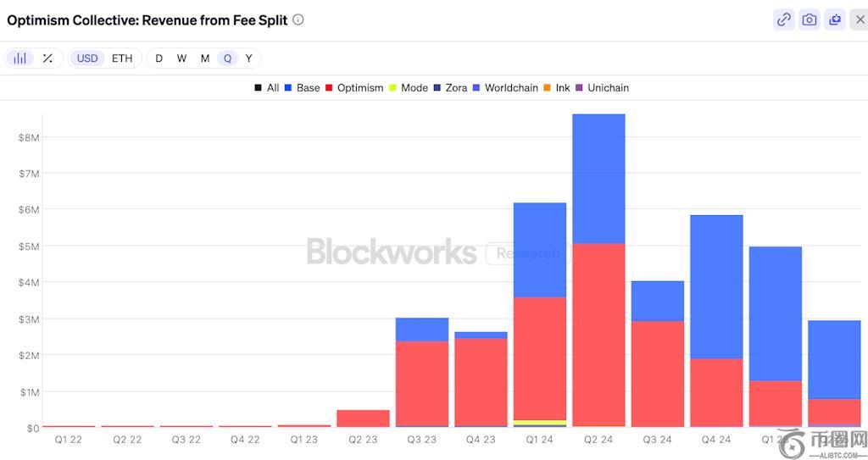Switch currency denomination to ETH
This screenshot has width=868, height=460.
(122, 58)
